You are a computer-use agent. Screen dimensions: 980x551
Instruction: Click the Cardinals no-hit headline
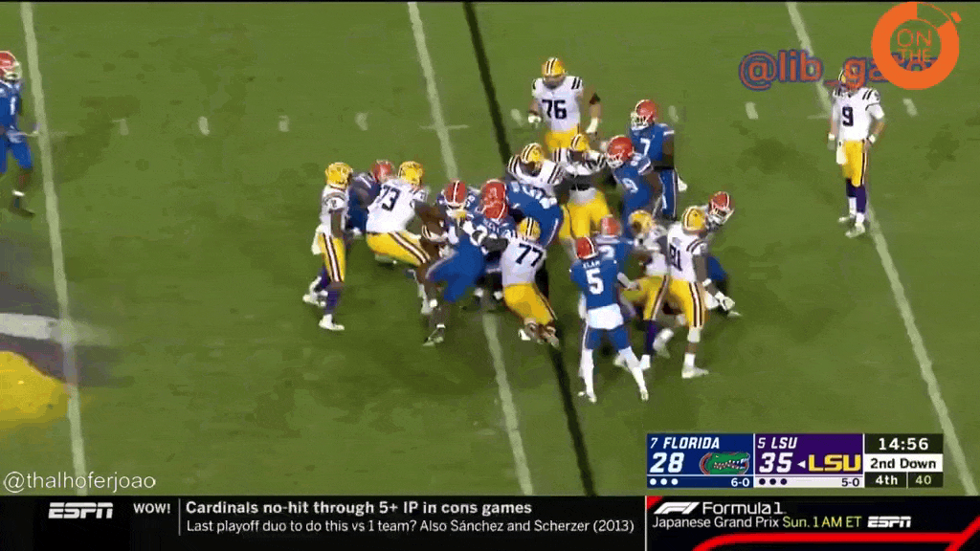click(358, 508)
